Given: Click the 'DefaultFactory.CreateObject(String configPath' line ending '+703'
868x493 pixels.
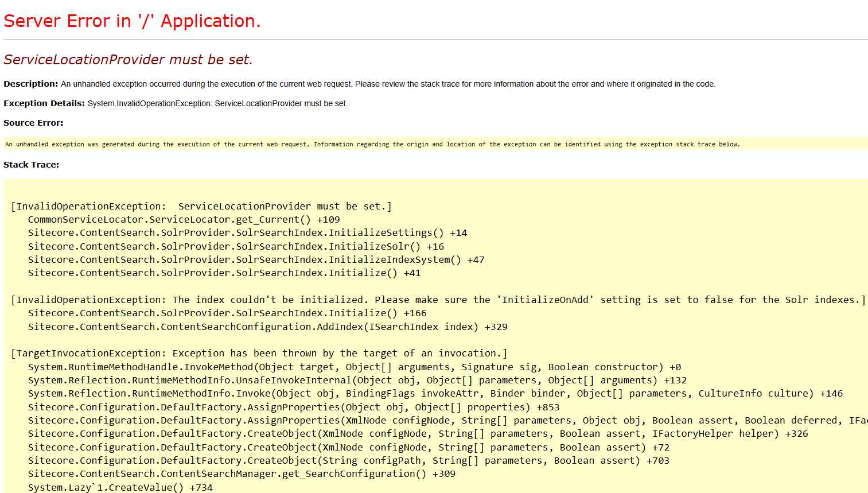Looking at the screenshot, I should [349, 460].
